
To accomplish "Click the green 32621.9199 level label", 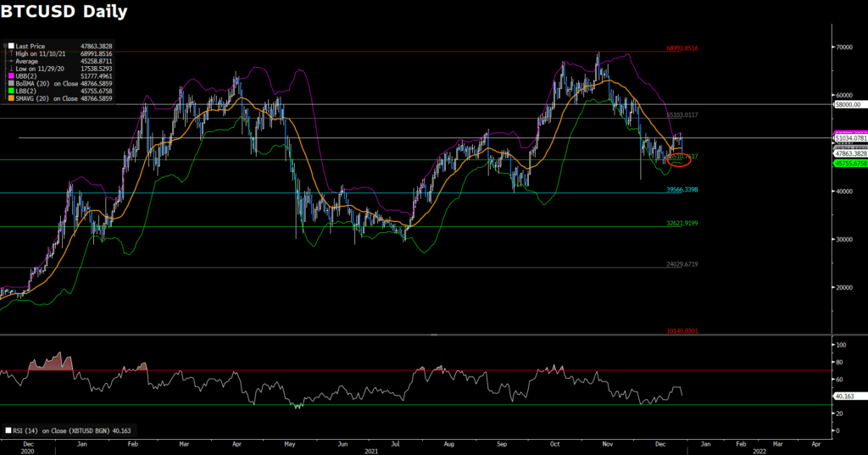I will tap(682, 224).
